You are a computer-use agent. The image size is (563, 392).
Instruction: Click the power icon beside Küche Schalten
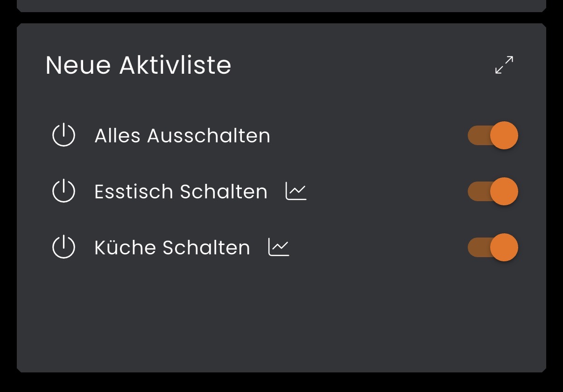63,247
